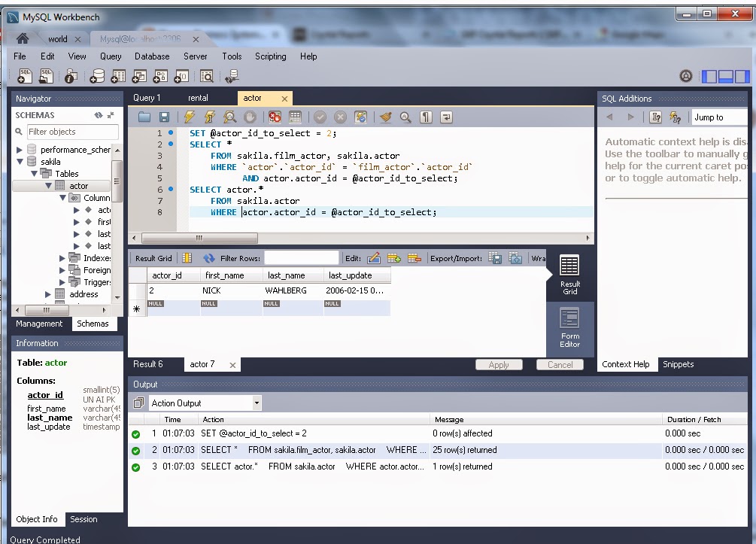756x544 pixels.
Task: Click the Cancel button
Action: coord(560,365)
